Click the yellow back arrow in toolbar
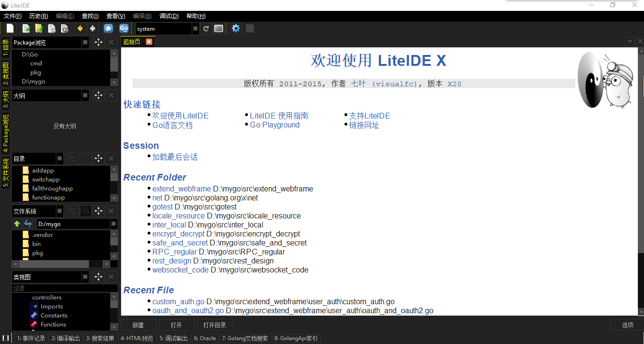Image resolution: width=644 pixels, height=344 pixels. coord(80,28)
